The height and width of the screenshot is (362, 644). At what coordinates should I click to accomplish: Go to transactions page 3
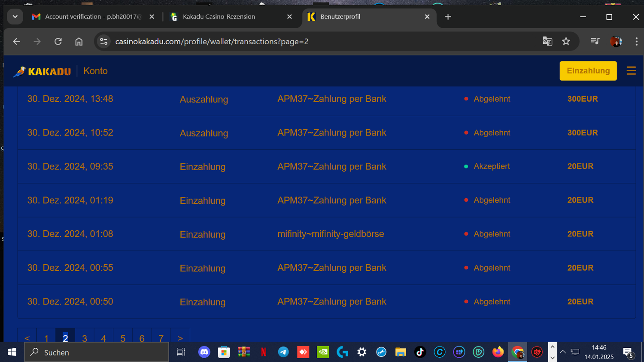pyautogui.click(x=85, y=338)
